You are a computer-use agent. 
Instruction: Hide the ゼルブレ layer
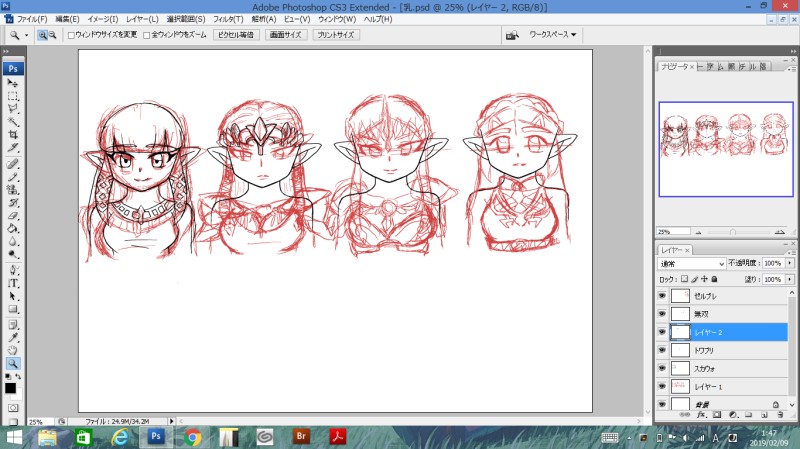(662, 296)
